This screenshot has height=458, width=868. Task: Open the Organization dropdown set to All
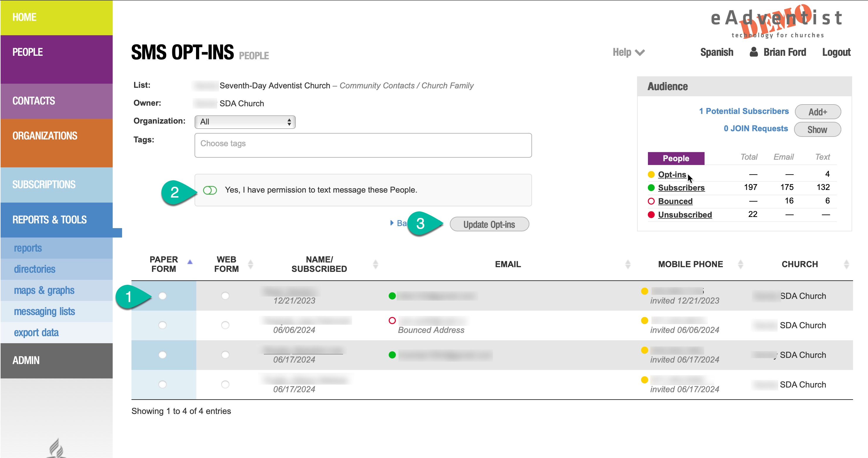(245, 122)
